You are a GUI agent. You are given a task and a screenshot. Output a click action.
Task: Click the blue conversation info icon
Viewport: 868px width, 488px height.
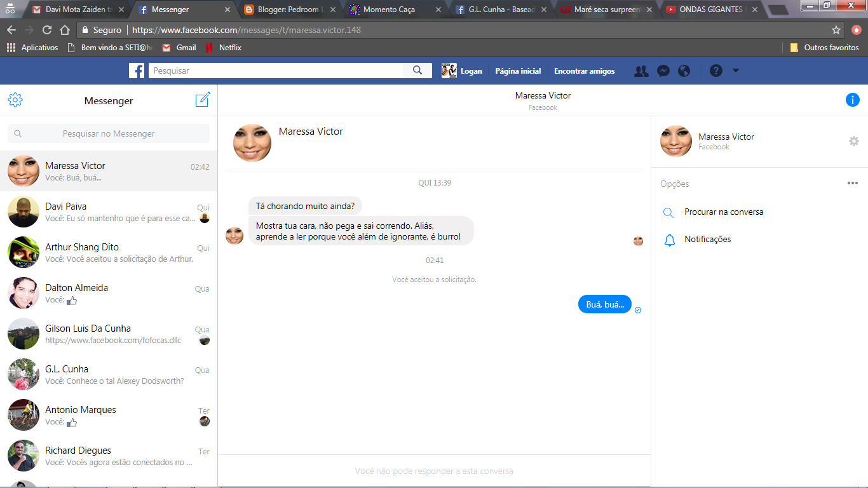click(x=853, y=100)
